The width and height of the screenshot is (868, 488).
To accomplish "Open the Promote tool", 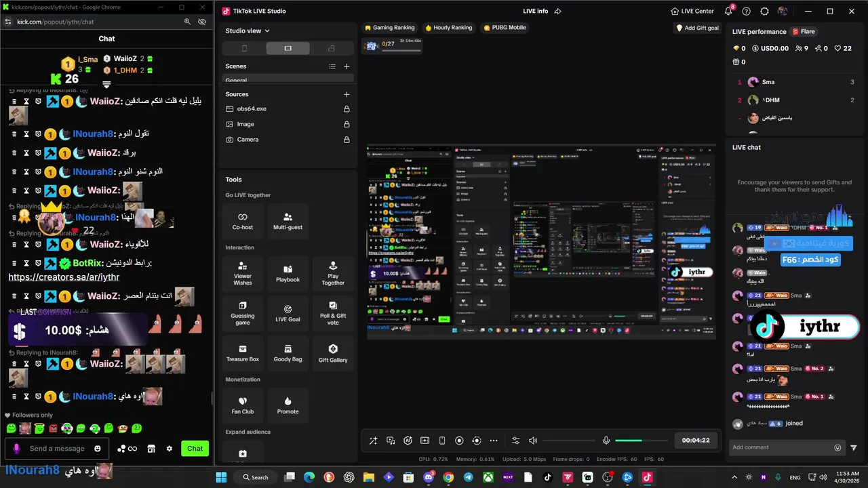I will [x=288, y=405].
